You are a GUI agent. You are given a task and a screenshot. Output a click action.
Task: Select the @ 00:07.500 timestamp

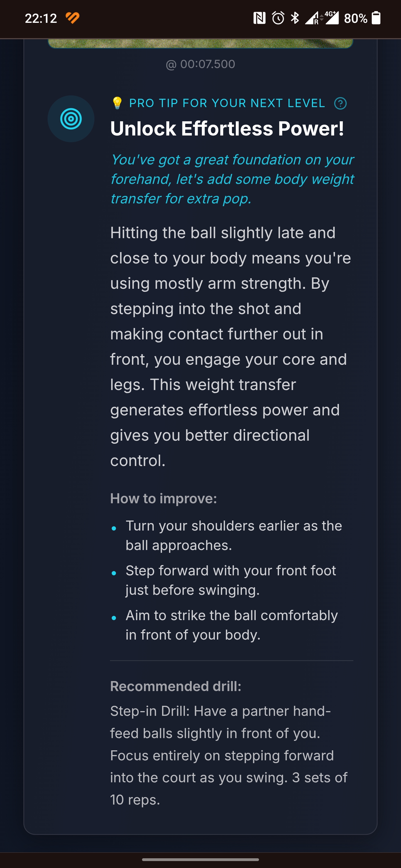(200, 64)
